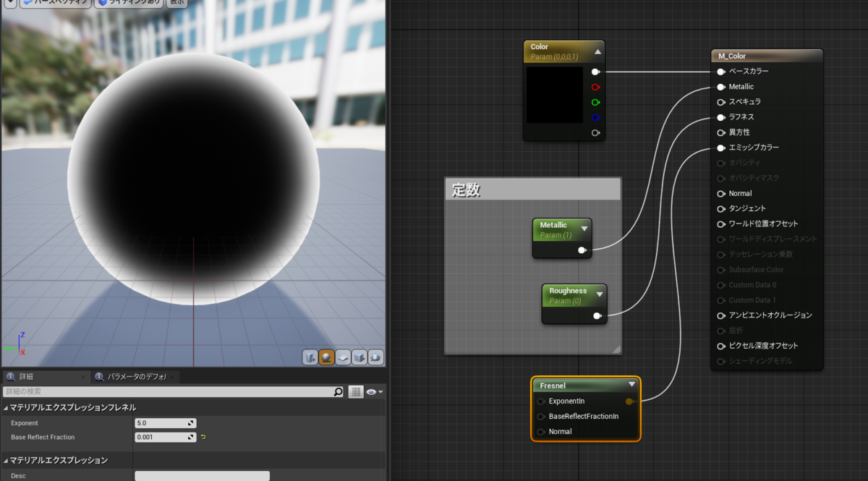Screen dimensions: 868x481
Task: Click the Desc property label
Action: [18, 476]
